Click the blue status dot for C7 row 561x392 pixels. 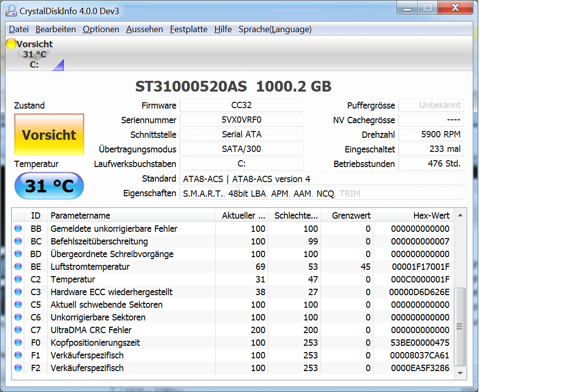point(18,329)
